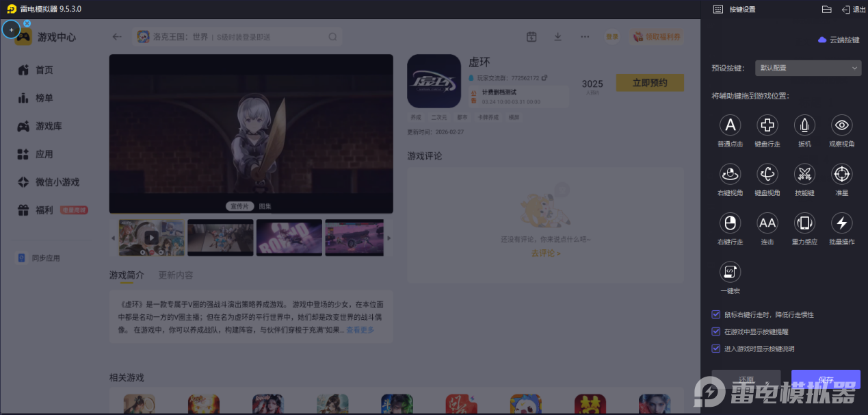Go back with the left arrow
Viewport: 868px width, 415px height.
coord(117,37)
